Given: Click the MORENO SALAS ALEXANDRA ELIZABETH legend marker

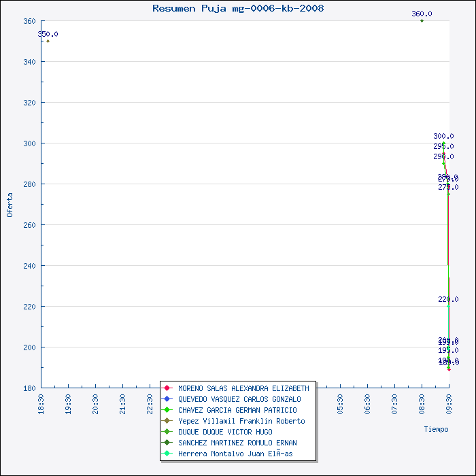Looking at the screenshot, I should click(x=167, y=388).
